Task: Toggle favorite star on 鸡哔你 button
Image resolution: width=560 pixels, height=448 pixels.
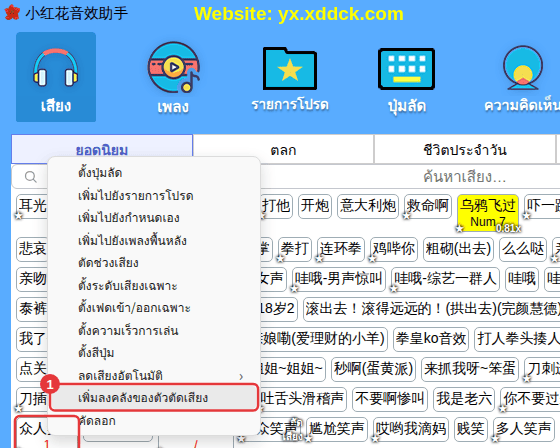Action: (372, 259)
